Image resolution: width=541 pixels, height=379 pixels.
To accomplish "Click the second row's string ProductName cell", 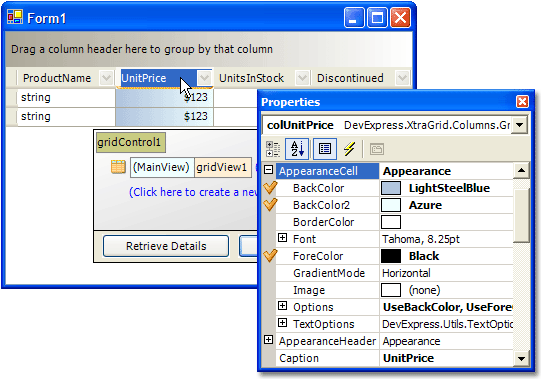I will click(x=66, y=116).
